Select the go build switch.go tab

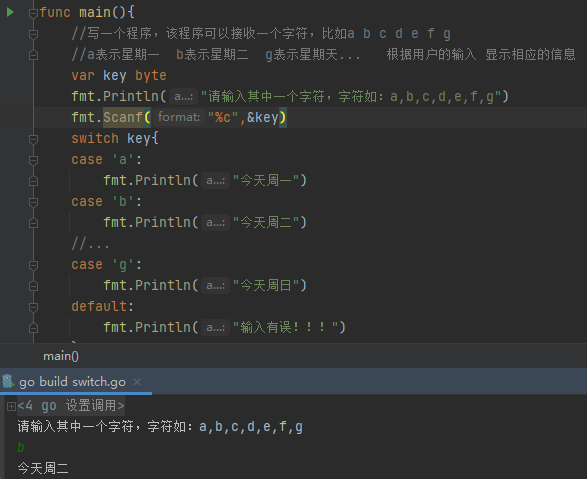click(72, 382)
